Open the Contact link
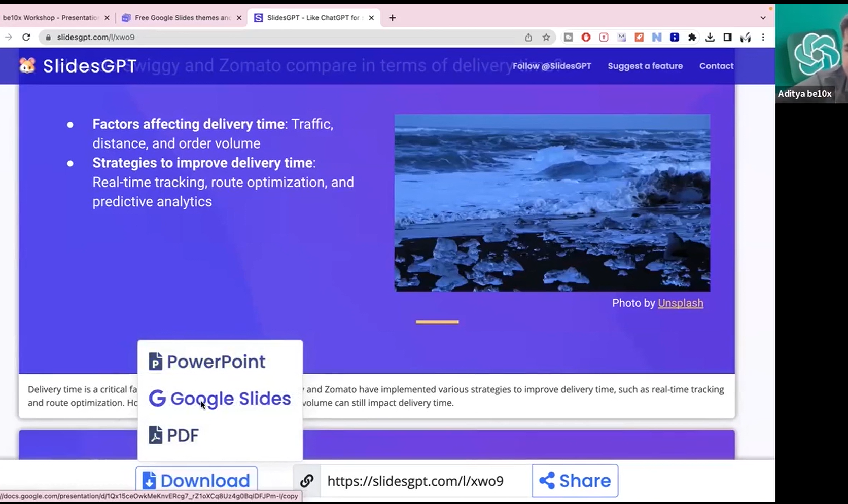848x504 pixels. coord(716,66)
